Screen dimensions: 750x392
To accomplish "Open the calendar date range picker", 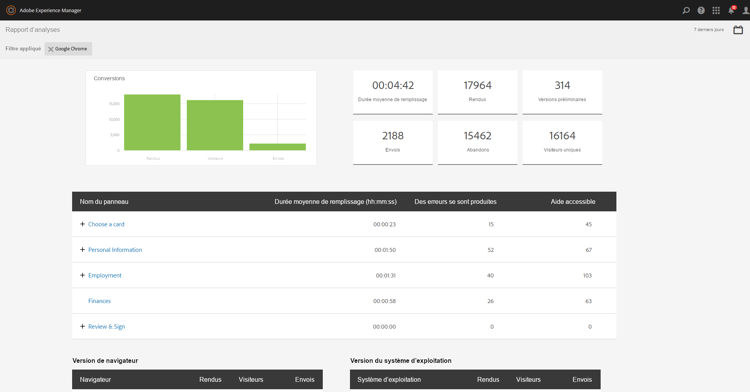I will (738, 30).
